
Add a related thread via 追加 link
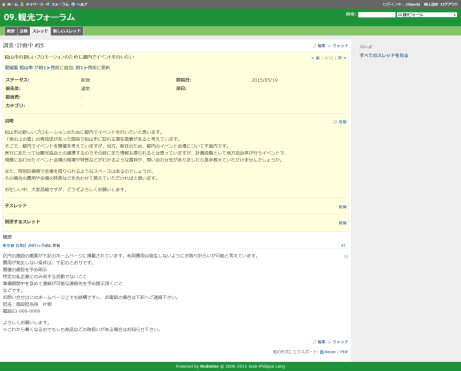tap(343, 223)
